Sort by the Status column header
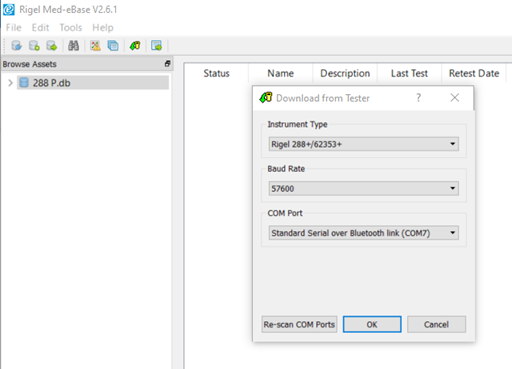Viewport: 512px width, 369px height. click(216, 73)
